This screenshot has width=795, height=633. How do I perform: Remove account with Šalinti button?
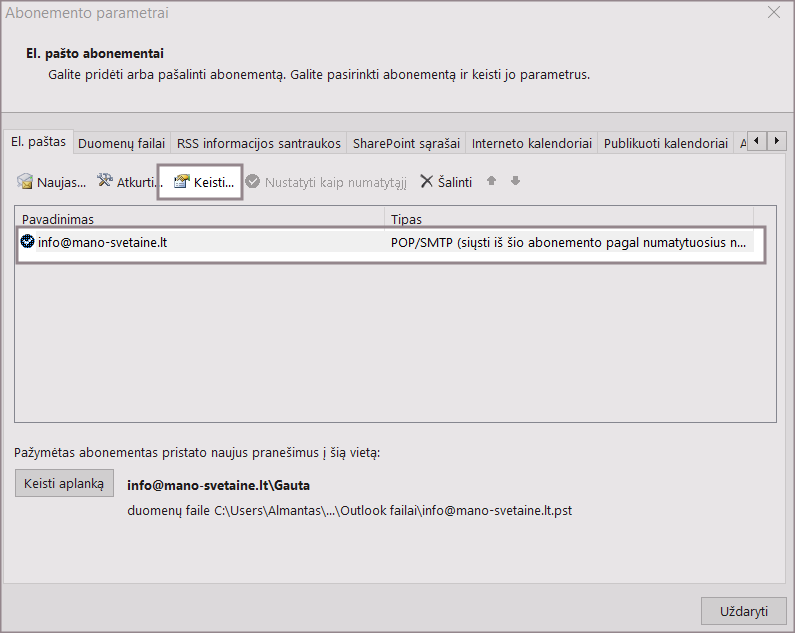click(x=445, y=182)
